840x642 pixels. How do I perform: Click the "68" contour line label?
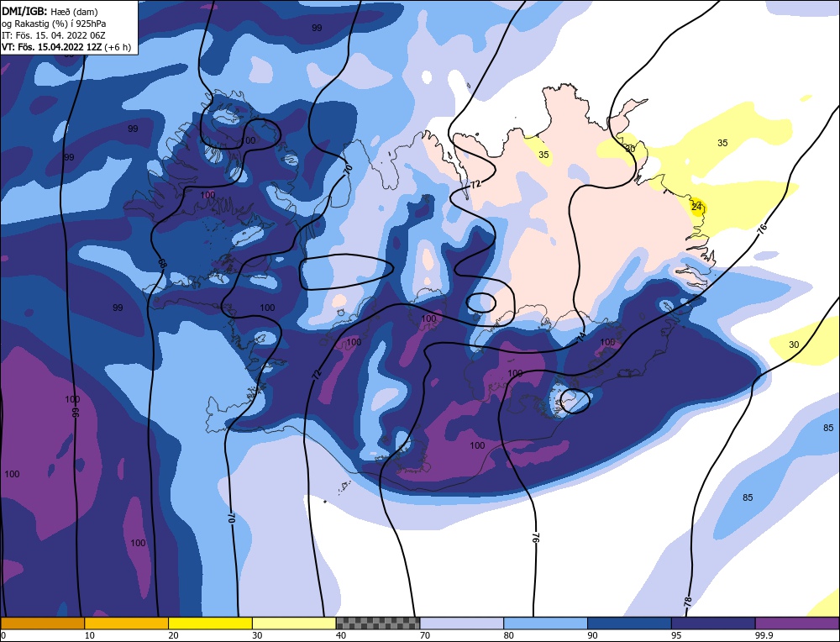point(161,264)
